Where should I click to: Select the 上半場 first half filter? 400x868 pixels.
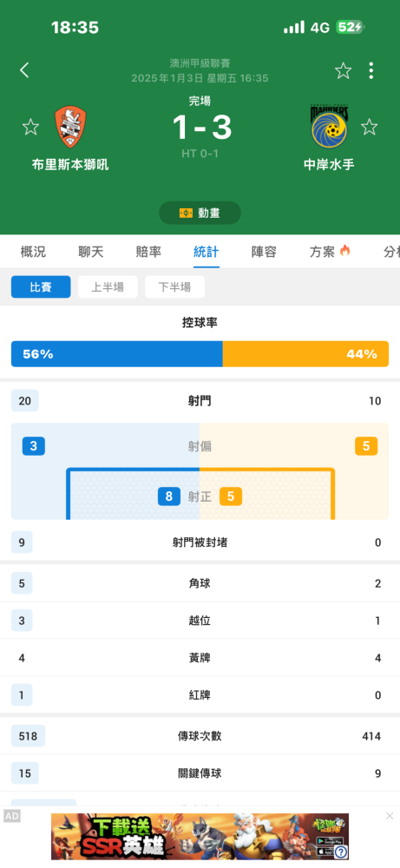(x=108, y=286)
